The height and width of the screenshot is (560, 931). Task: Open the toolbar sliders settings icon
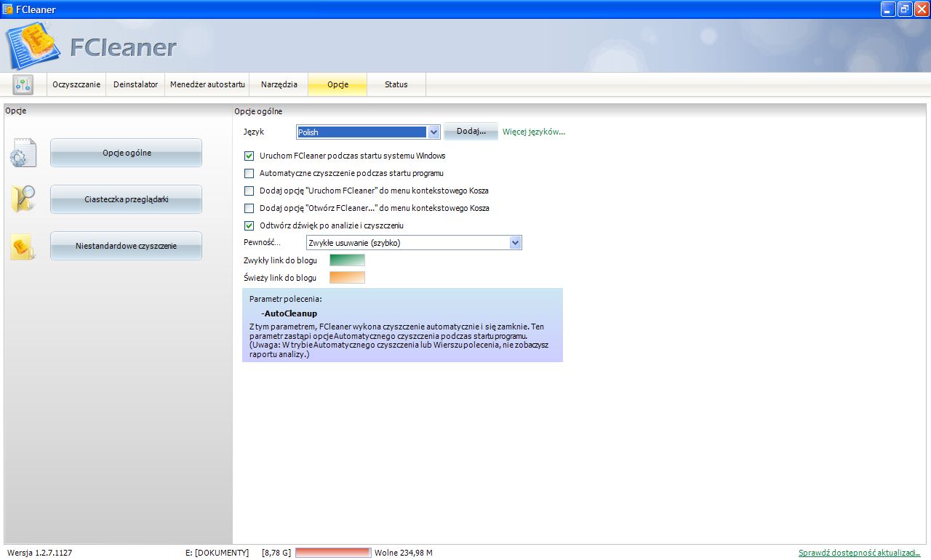23,84
